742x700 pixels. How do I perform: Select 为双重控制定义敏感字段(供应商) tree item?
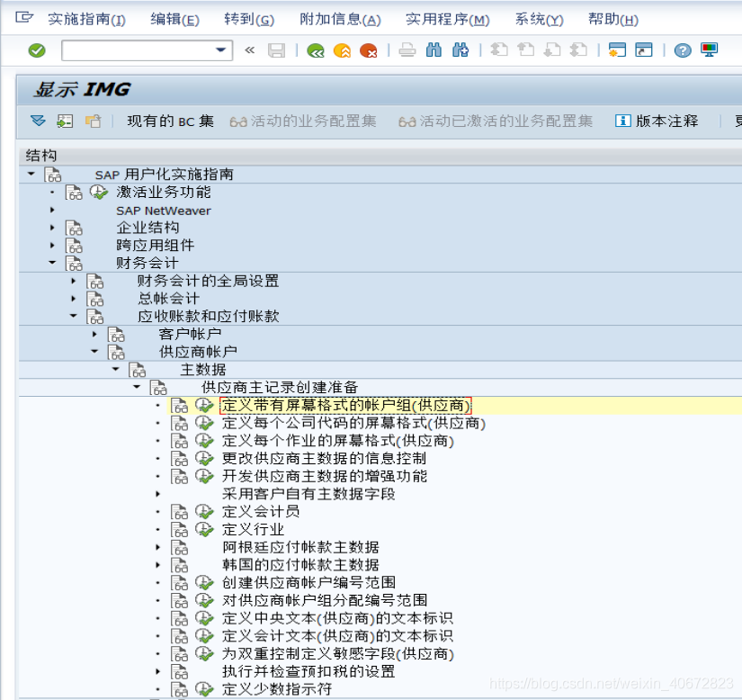(338, 653)
